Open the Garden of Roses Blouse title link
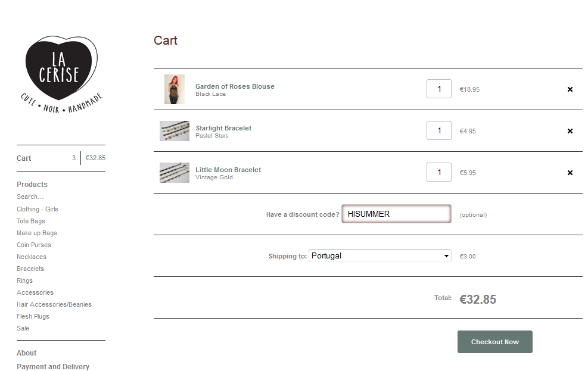Image resolution: width=588 pixels, height=371 pixels. pos(235,86)
